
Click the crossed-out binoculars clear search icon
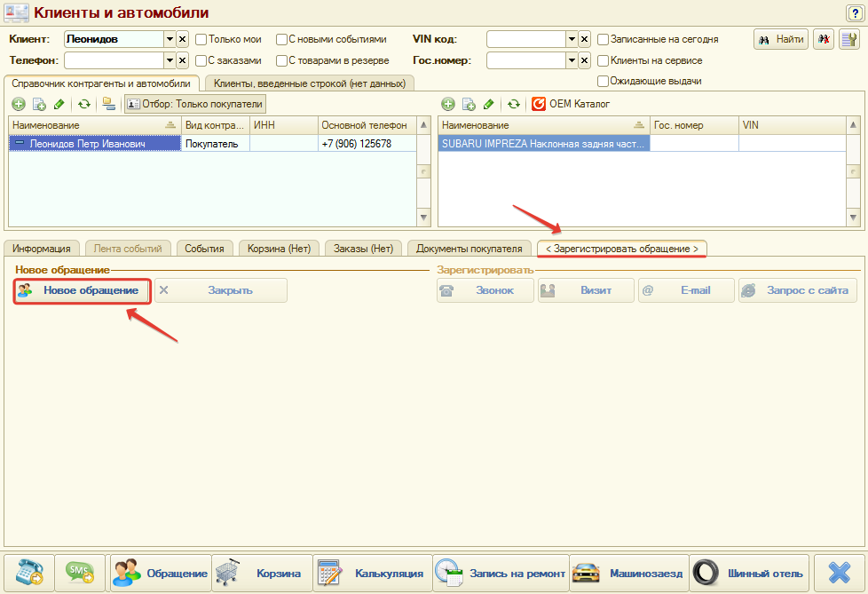[x=823, y=39]
